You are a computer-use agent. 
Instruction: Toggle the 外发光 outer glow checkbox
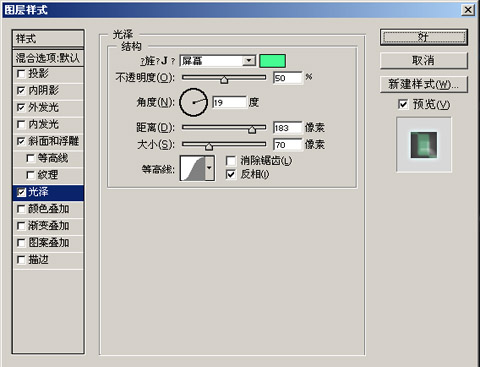coord(21,107)
